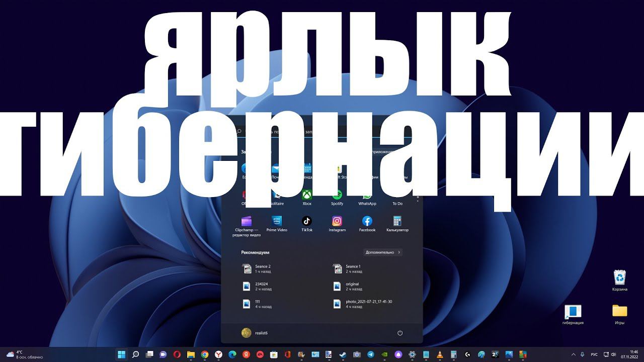Screen dimensions: 644x362
Task: Launch Office from the taskbar
Action: pyautogui.click(x=287, y=354)
